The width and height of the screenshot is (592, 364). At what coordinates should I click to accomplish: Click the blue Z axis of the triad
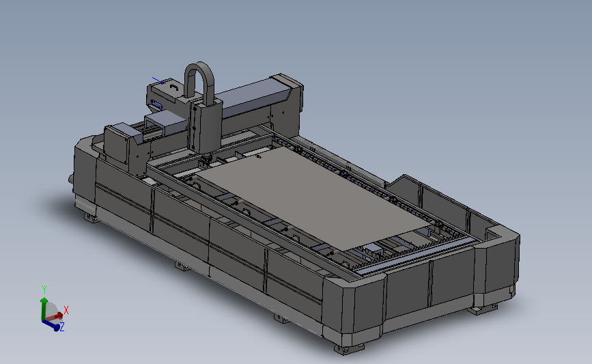pyautogui.click(x=51, y=326)
